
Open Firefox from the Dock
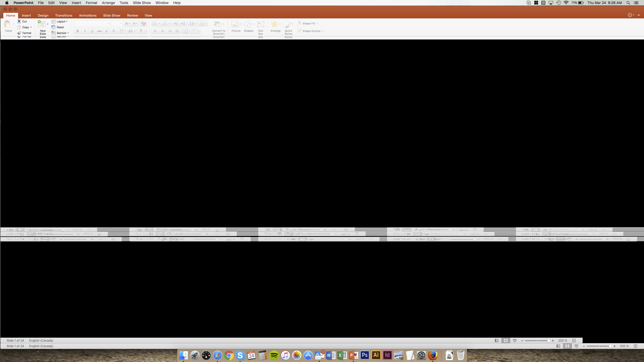coord(433,355)
